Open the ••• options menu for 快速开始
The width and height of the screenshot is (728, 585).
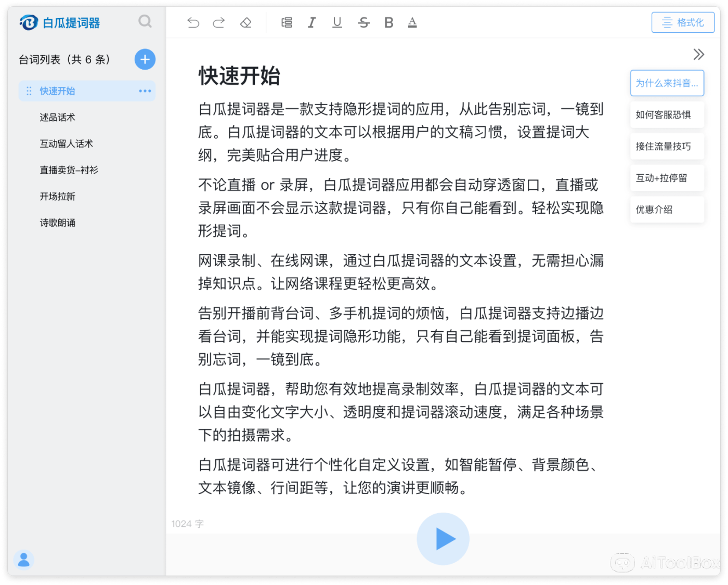[144, 91]
